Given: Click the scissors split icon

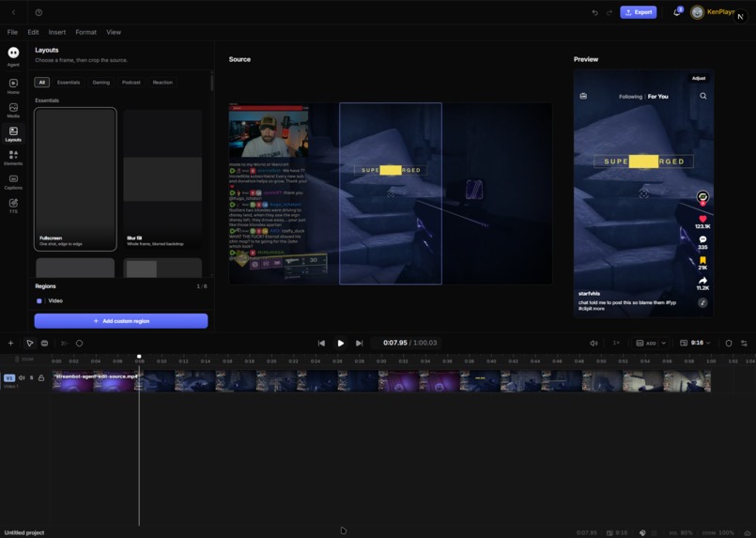Looking at the screenshot, I should pyautogui.click(x=64, y=344).
